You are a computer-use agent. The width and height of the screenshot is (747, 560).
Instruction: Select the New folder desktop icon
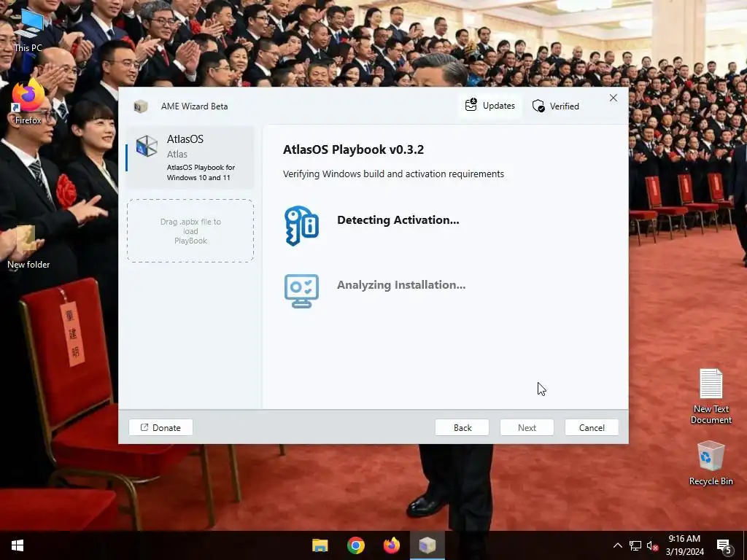pyautogui.click(x=28, y=248)
